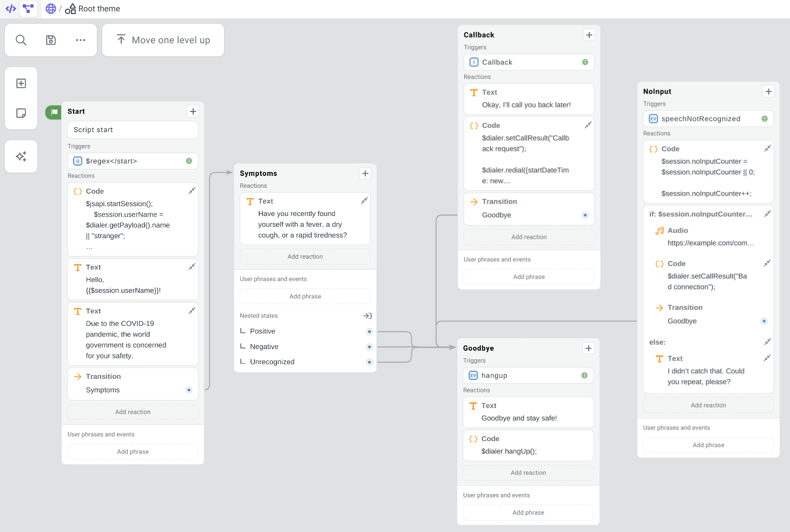Viewport: 790px width, 532px height.
Task: Click Move one level up button
Action: point(163,40)
